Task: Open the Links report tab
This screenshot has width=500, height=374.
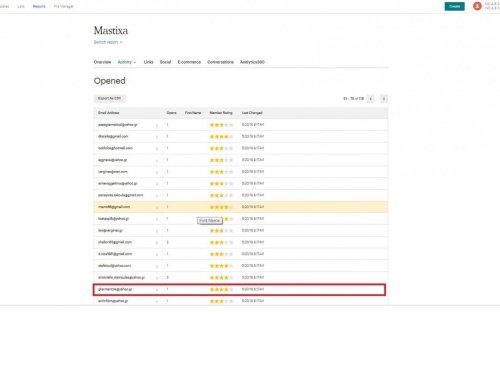Action: (x=148, y=62)
